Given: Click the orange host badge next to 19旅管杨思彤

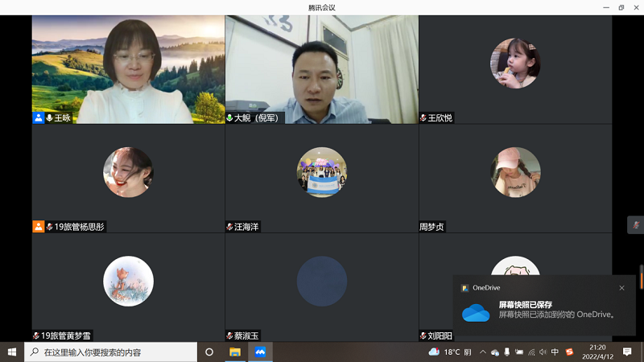Looking at the screenshot, I should click(x=38, y=226).
